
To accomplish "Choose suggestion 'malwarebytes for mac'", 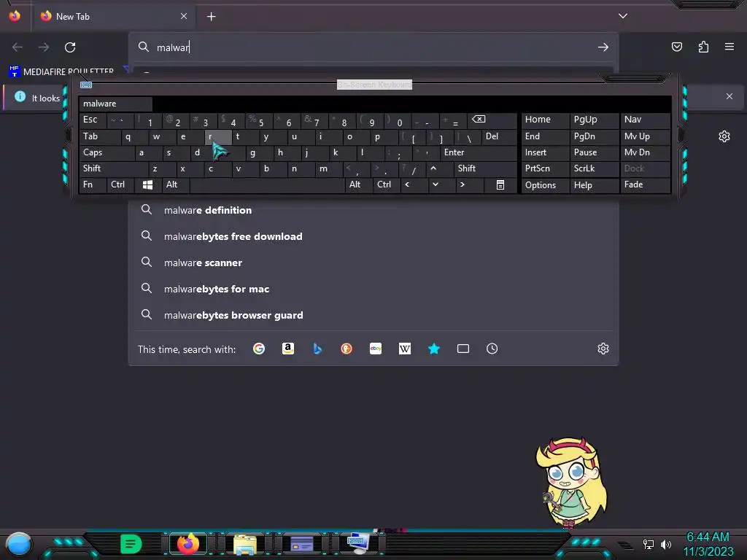I will tap(373, 289).
